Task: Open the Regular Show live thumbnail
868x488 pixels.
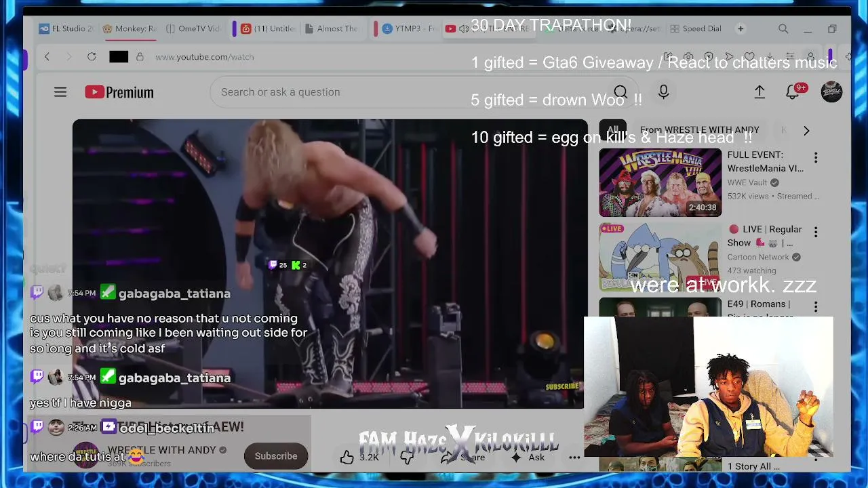Action: pyautogui.click(x=660, y=257)
